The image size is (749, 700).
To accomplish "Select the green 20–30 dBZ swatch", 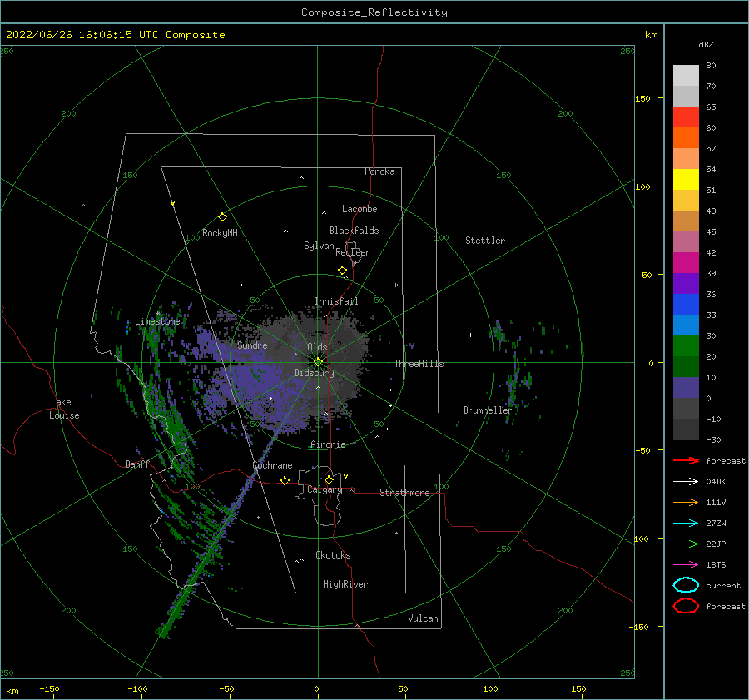I will tap(686, 346).
